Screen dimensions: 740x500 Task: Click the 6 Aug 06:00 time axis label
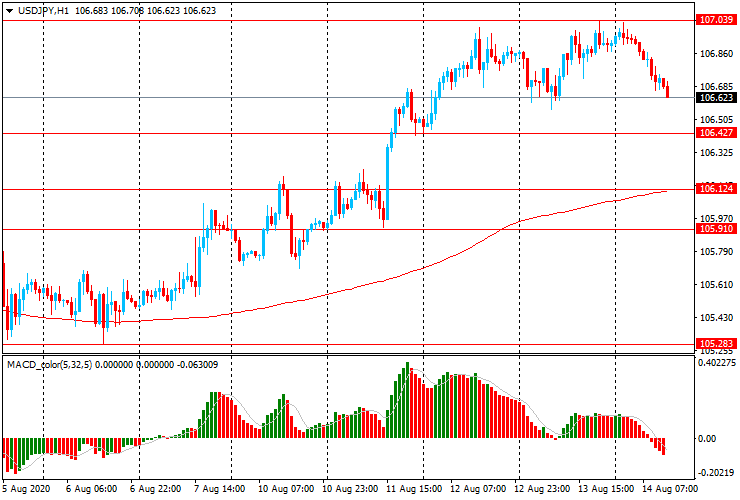point(92,488)
